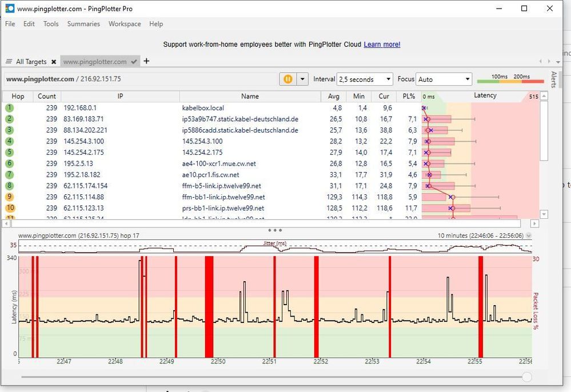Select hop 7 green circle icon
This screenshot has height=392, width=571.
click(x=10, y=175)
